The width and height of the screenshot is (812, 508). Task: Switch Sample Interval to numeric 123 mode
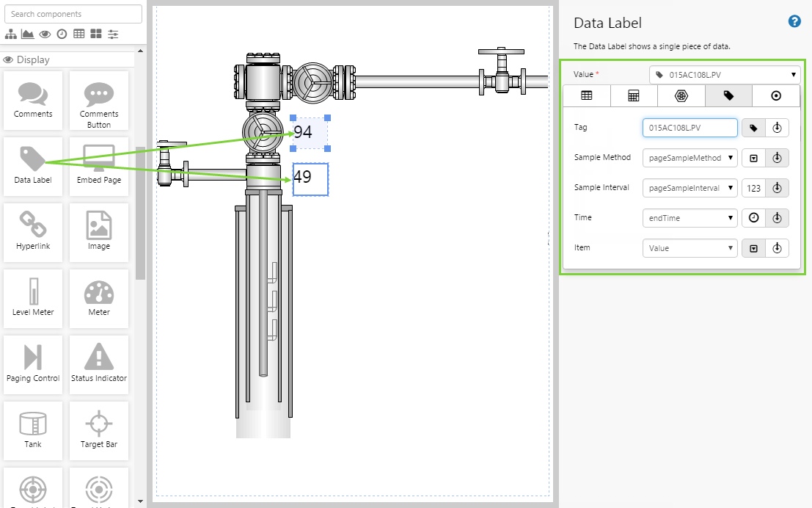[x=753, y=188]
